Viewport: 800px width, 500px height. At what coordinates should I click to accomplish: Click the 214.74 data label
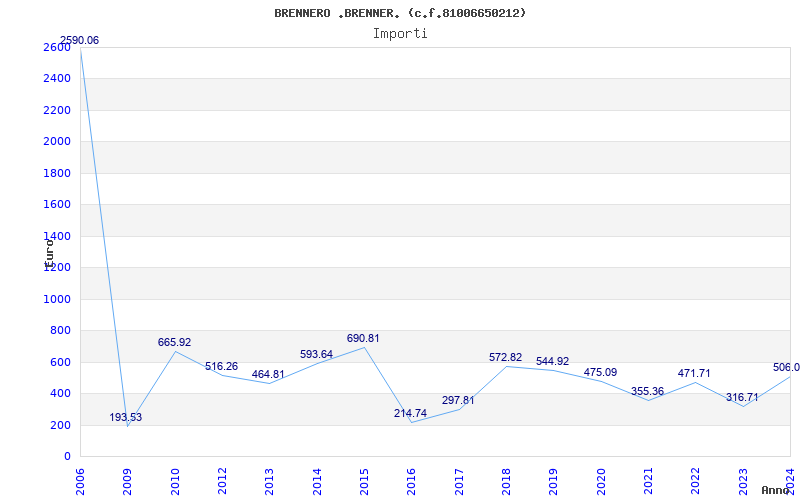pos(410,413)
